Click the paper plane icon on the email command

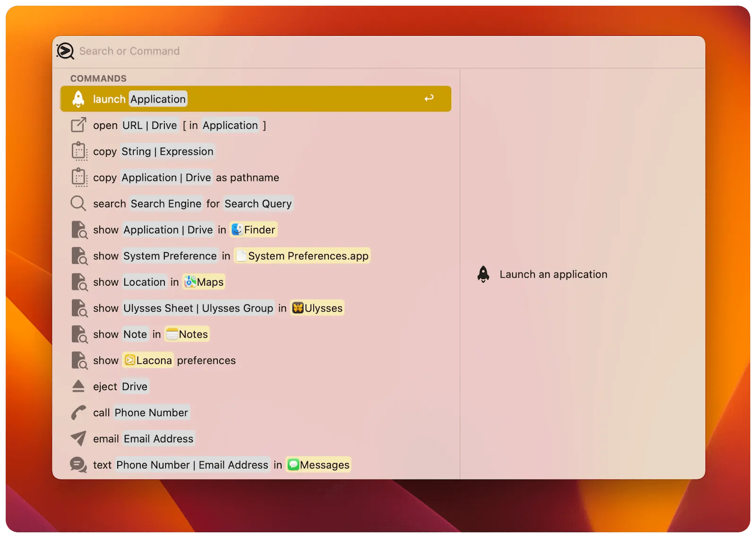tap(78, 438)
